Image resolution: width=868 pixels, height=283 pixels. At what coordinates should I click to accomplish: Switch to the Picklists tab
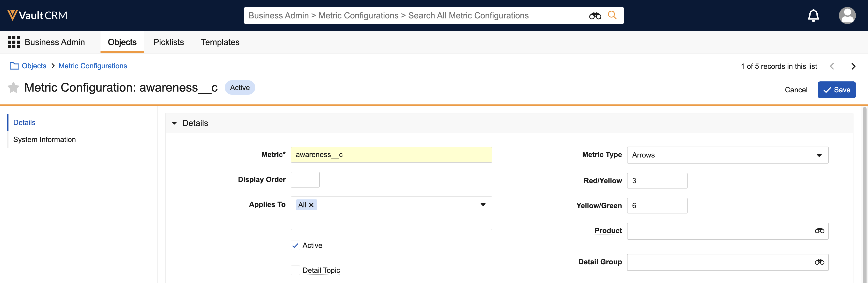tap(169, 42)
